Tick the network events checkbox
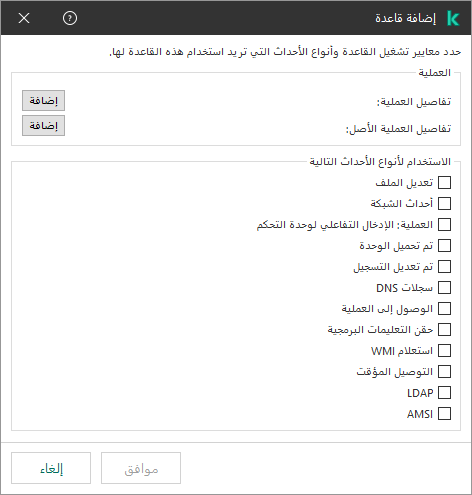Viewport: 472px width, 495px height. coord(444,204)
